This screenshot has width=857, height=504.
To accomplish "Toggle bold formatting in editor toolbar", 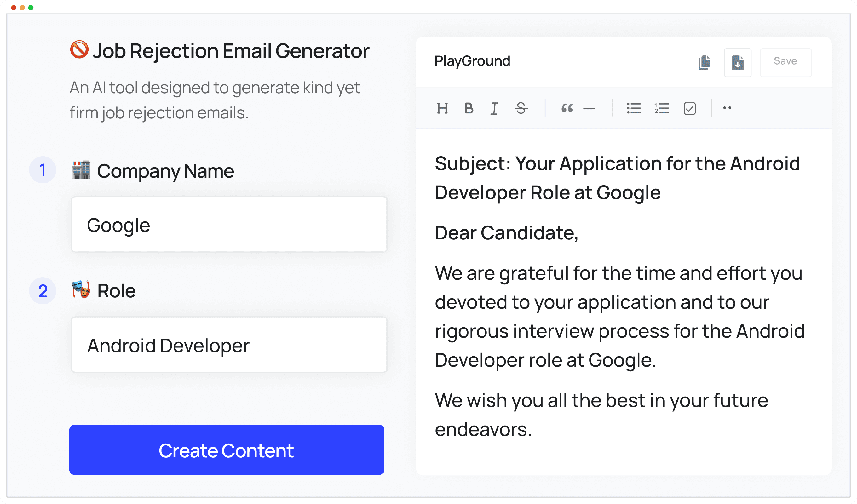I will pyautogui.click(x=469, y=108).
